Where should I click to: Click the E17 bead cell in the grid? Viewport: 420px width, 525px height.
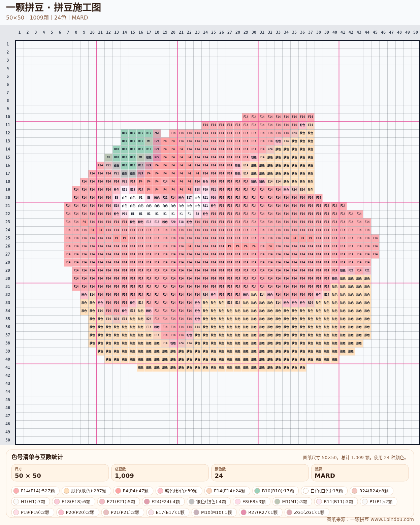click(x=189, y=198)
